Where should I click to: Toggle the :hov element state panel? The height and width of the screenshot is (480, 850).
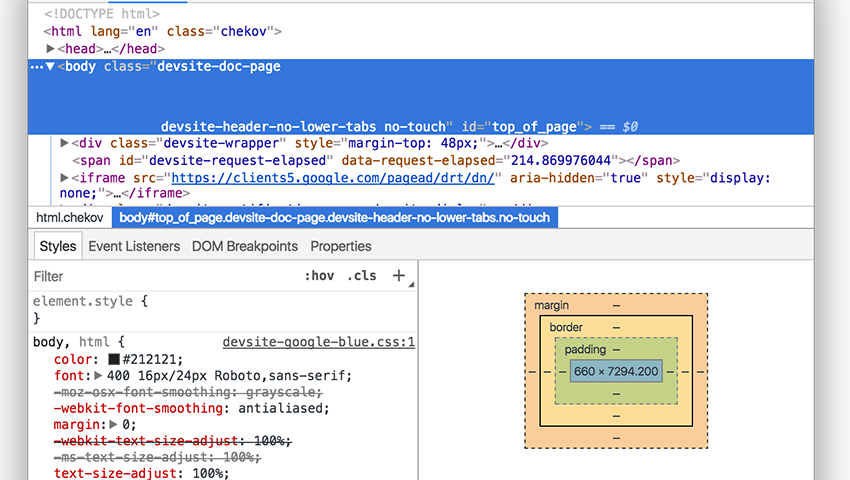point(318,276)
